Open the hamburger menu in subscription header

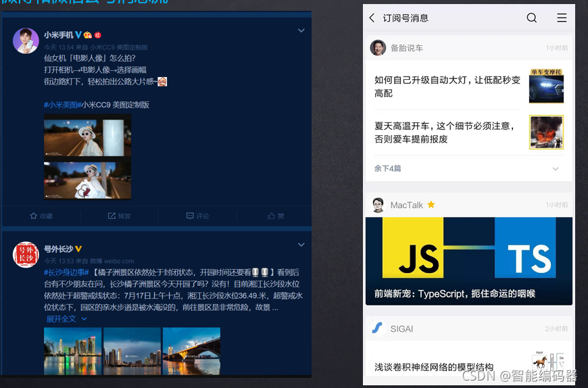tap(562, 18)
